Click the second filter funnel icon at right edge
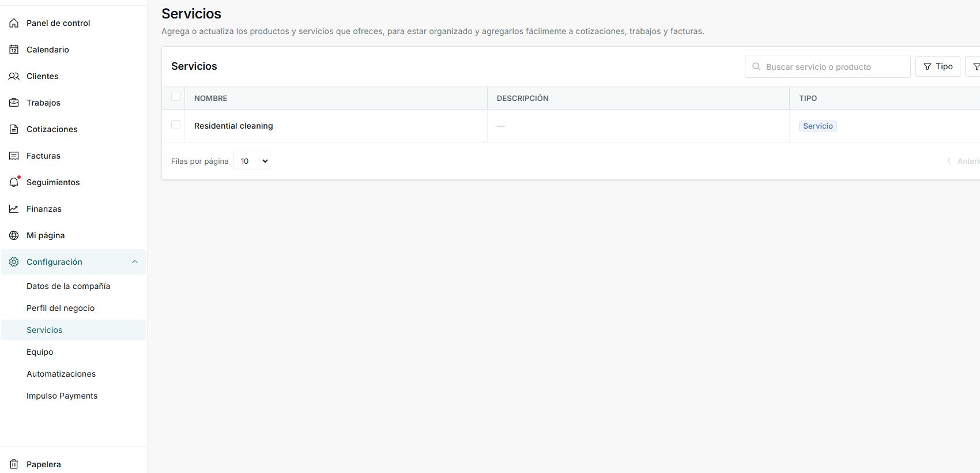This screenshot has height=473, width=980. tap(976, 67)
